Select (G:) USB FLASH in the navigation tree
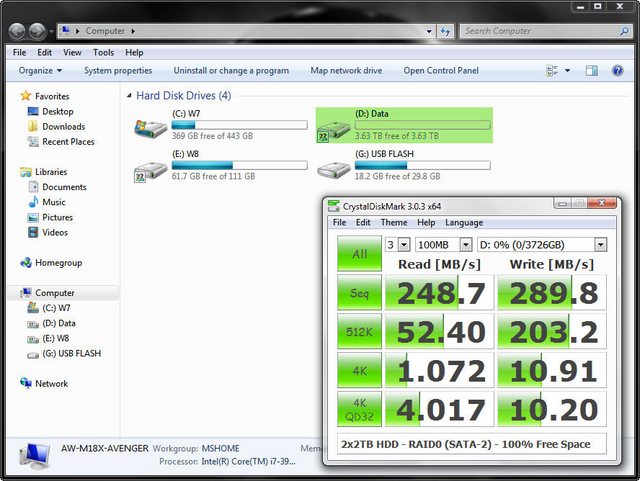Screen dimensions: 640x481 [71, 353]
